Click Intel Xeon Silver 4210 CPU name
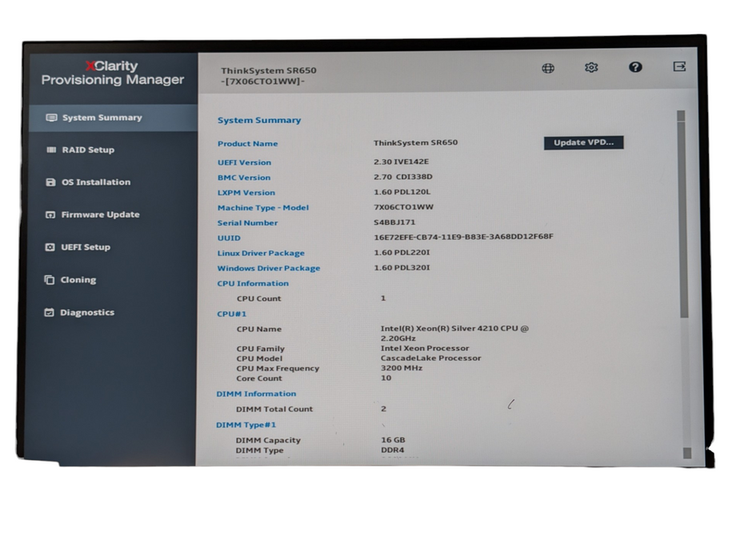 click(x=454, y=333)
